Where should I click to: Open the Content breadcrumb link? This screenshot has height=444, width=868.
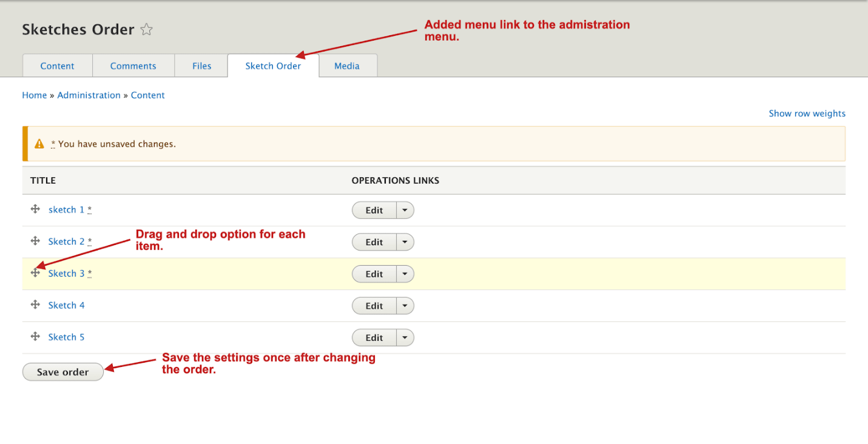[148, 95]
